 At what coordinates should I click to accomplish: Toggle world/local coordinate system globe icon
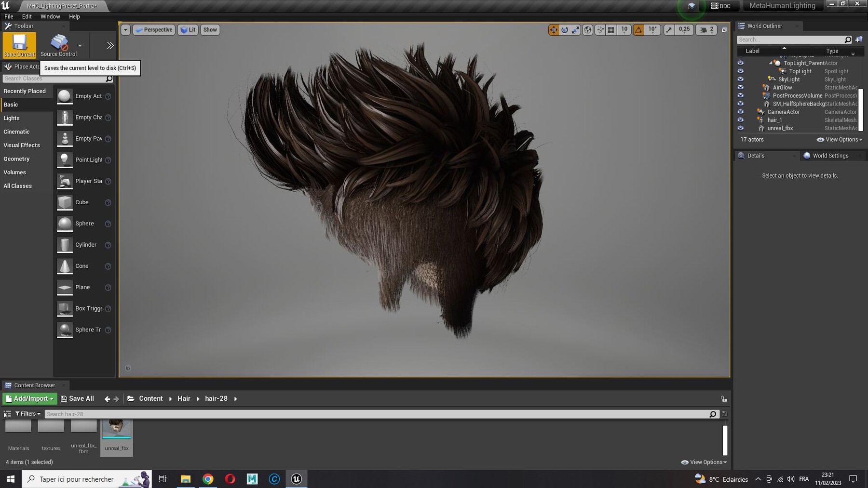pos(588,30)
